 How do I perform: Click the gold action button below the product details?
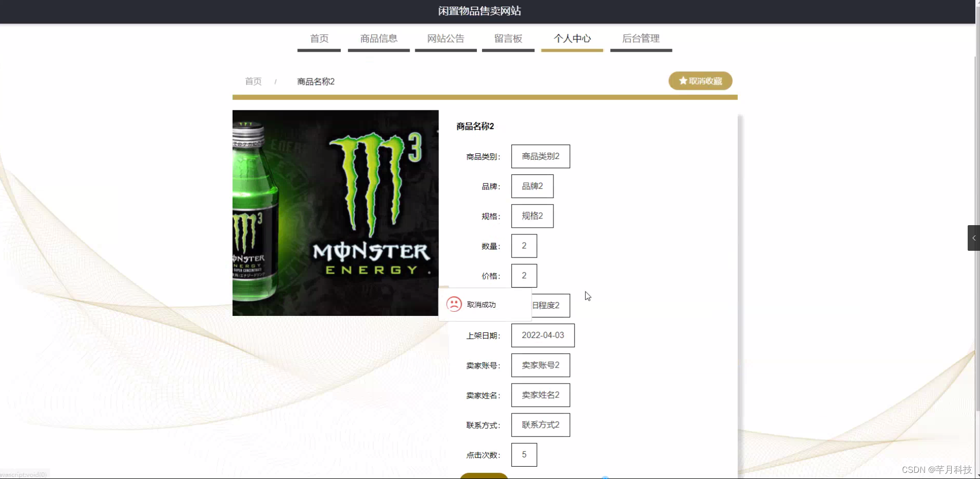(484, 476)
